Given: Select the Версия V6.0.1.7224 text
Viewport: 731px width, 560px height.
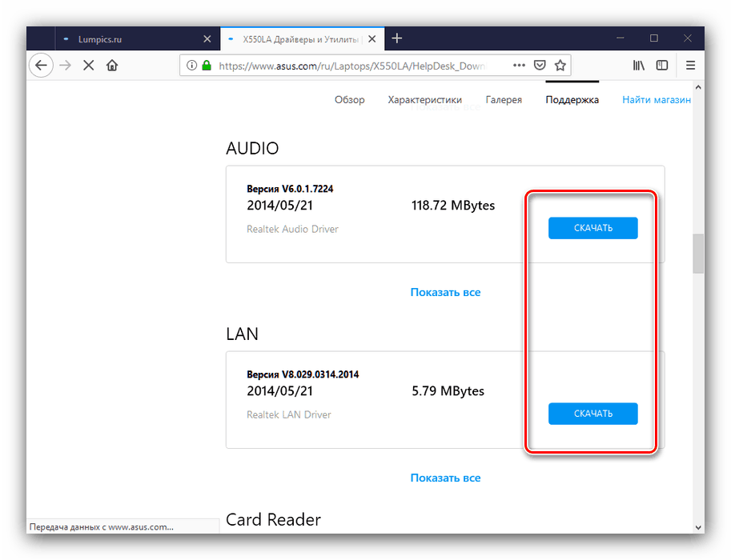Looking at the screenshot, I should point(290,189).
